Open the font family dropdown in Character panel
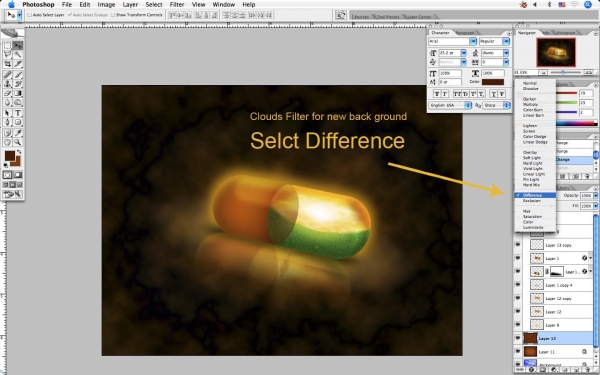The image size is (600, 375). click(x=452, y=41)
